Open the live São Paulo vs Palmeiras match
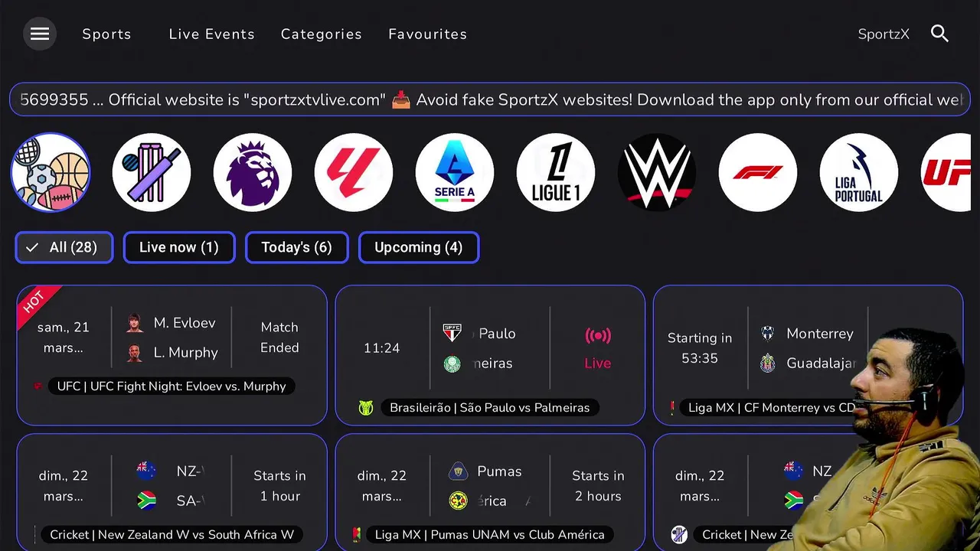Screen dimensions: 980x551 coord(490,354)
